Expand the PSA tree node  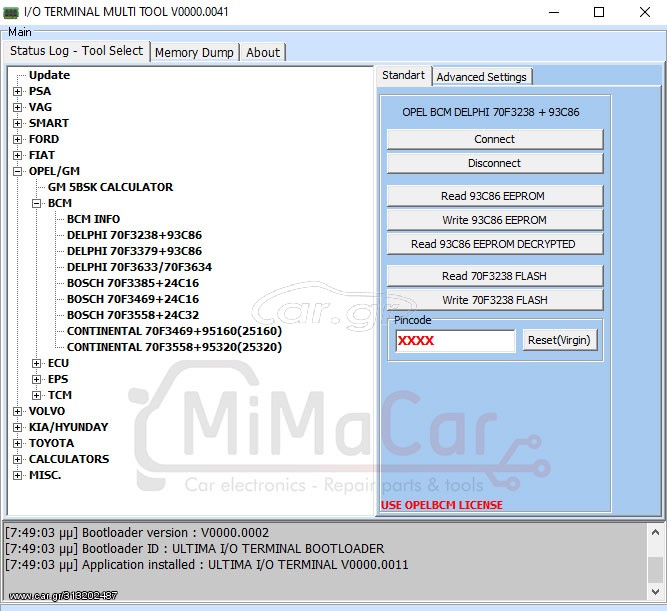click(17, 91)
